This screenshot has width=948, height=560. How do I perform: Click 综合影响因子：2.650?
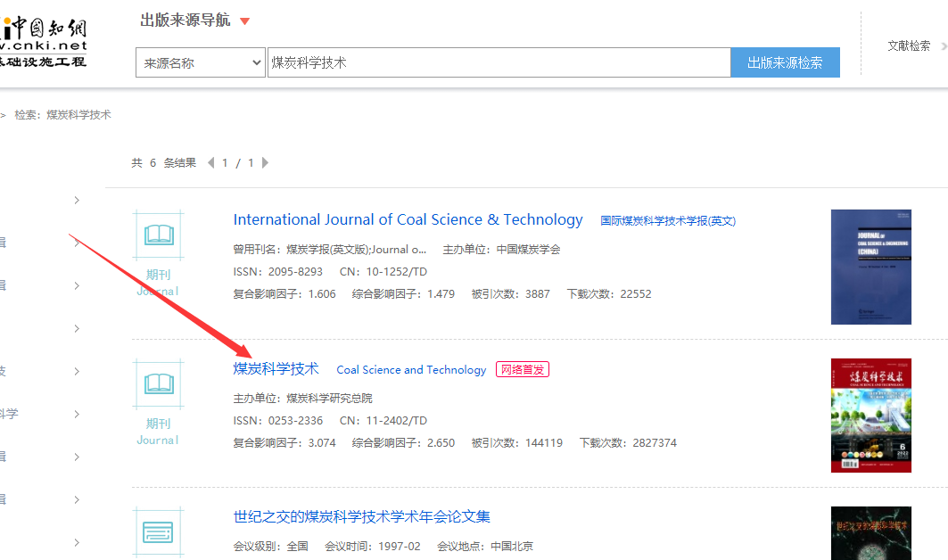[403, 442]
